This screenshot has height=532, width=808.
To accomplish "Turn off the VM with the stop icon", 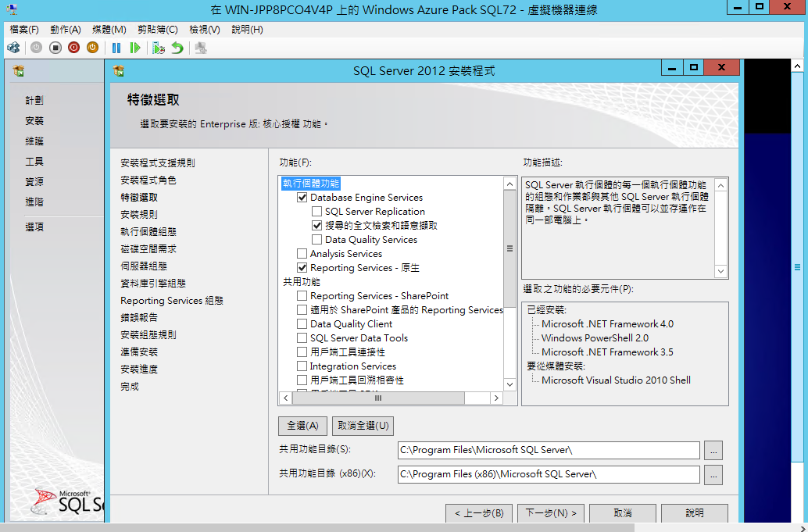I will pos(55,48).
